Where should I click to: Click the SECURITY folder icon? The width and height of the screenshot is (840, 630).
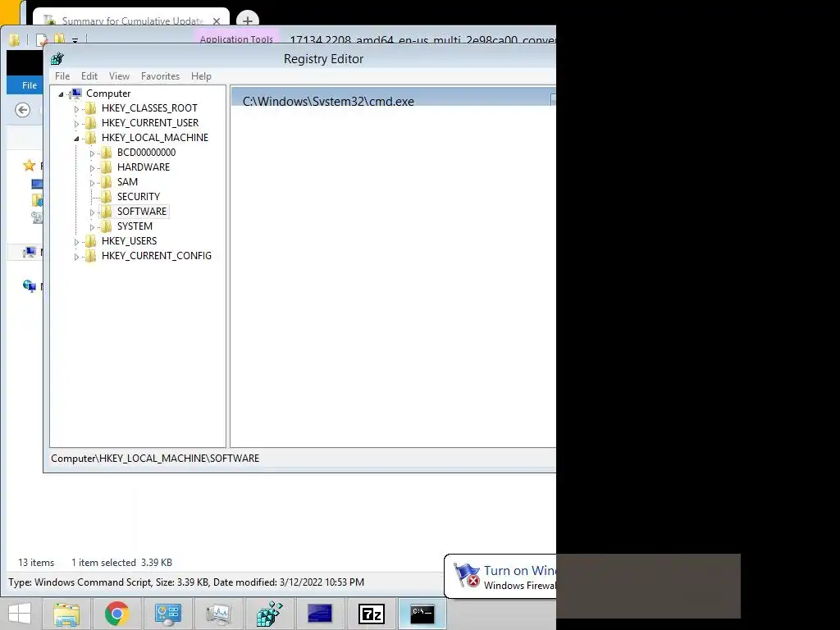107,197
